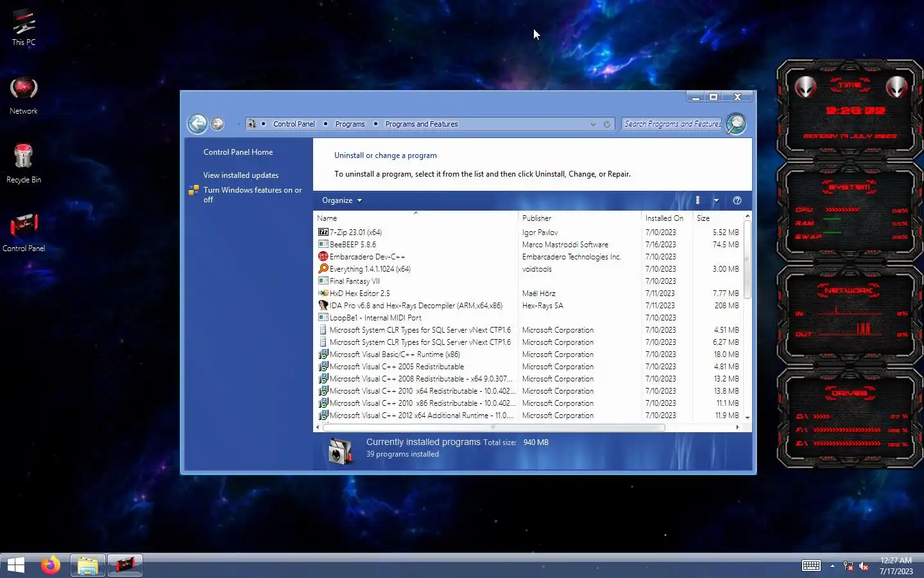This screenshot has width=924, height=578.
Task: Click the Search Programs and Features field
Action: 672,124
